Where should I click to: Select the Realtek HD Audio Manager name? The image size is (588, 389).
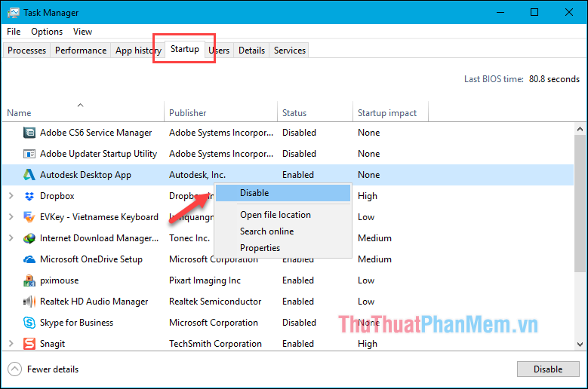coord(94,302)
